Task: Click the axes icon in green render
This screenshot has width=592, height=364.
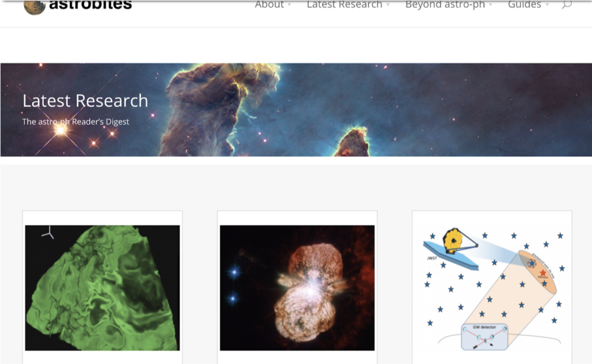Action: pos(48,233)
